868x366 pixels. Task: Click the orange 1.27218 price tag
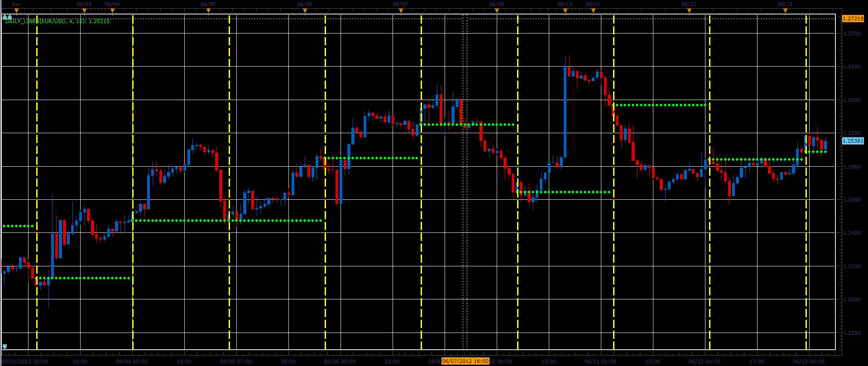[x=853, y=19]
